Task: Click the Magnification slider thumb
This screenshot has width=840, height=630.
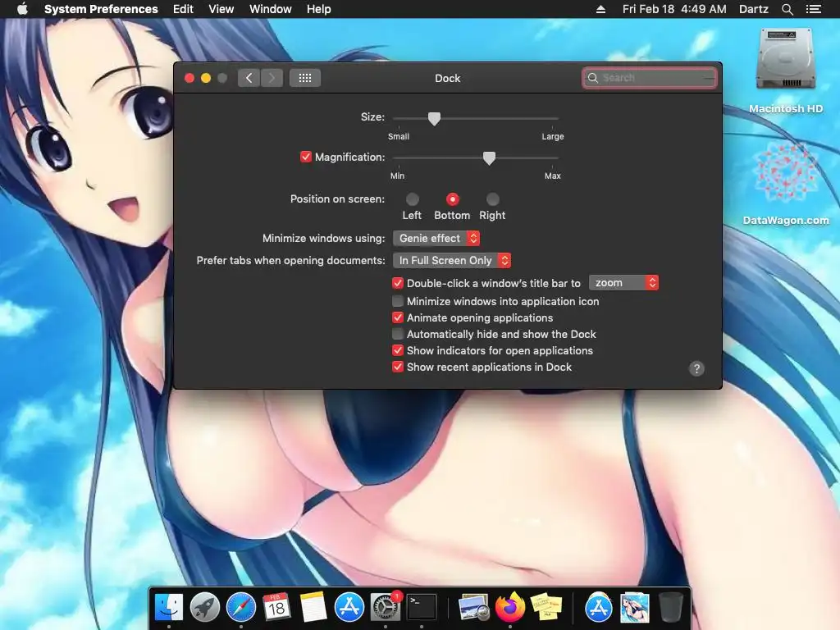Action: point(489,158)
